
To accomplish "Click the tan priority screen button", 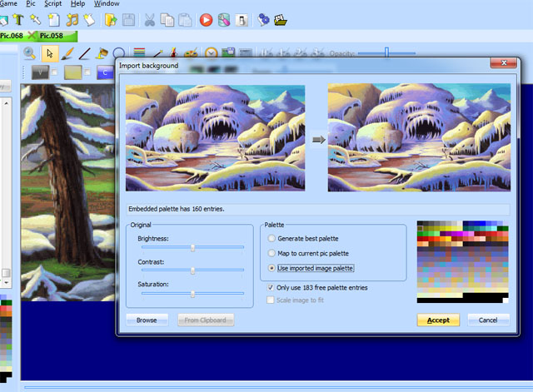I will tap(73, 72).
